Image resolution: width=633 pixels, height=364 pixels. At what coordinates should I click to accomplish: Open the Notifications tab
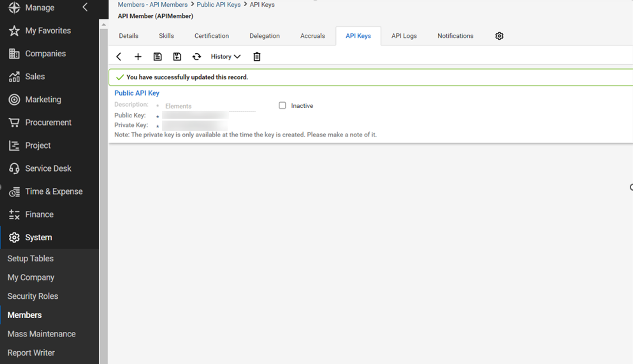455,36
